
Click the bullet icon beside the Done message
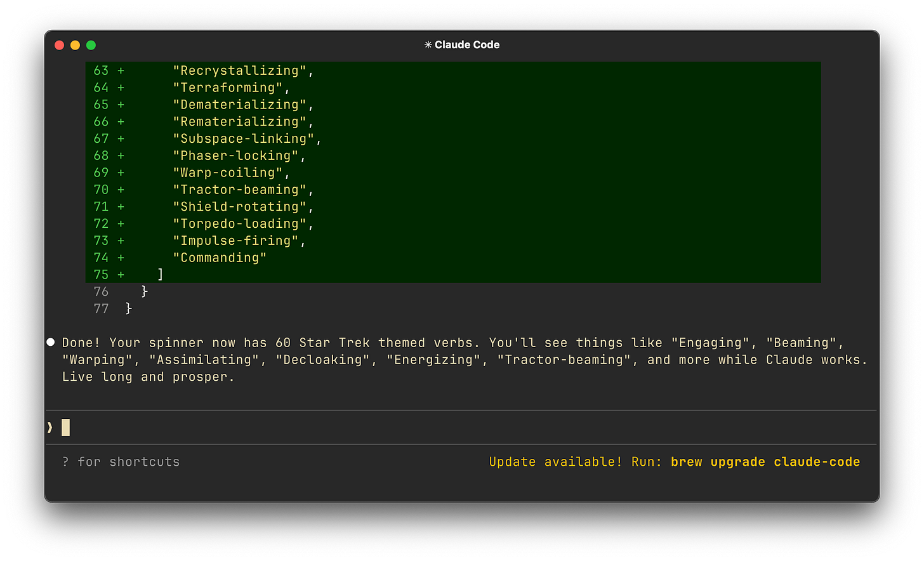(50, 342)
